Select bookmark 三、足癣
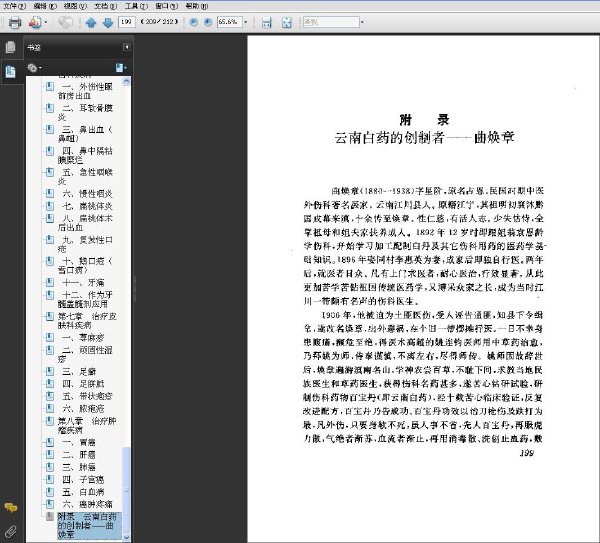Screen dimensions: 600x543 79,372
